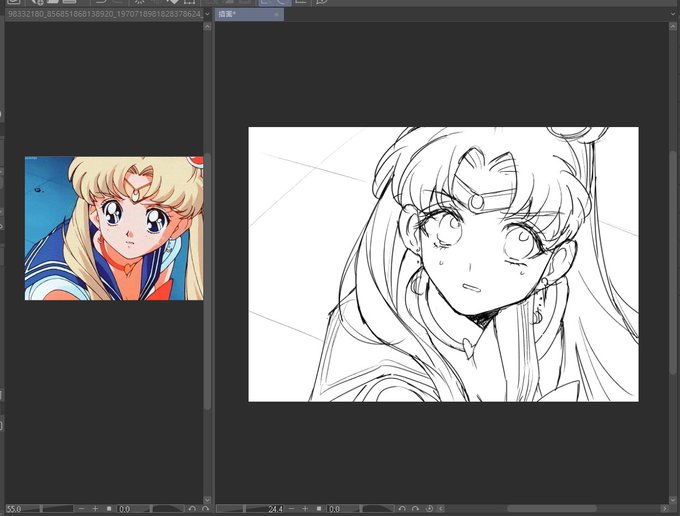Click the line-art drawing on the canvas

443,265
